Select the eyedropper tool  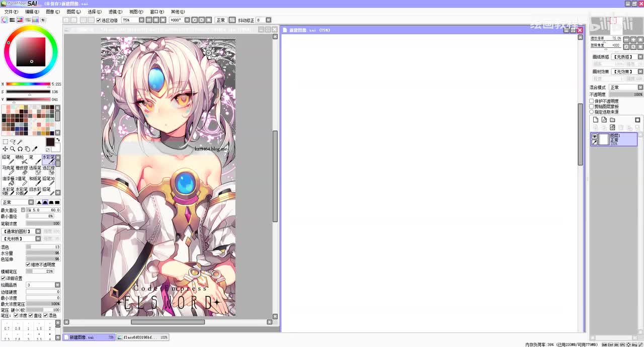[35, 149]
